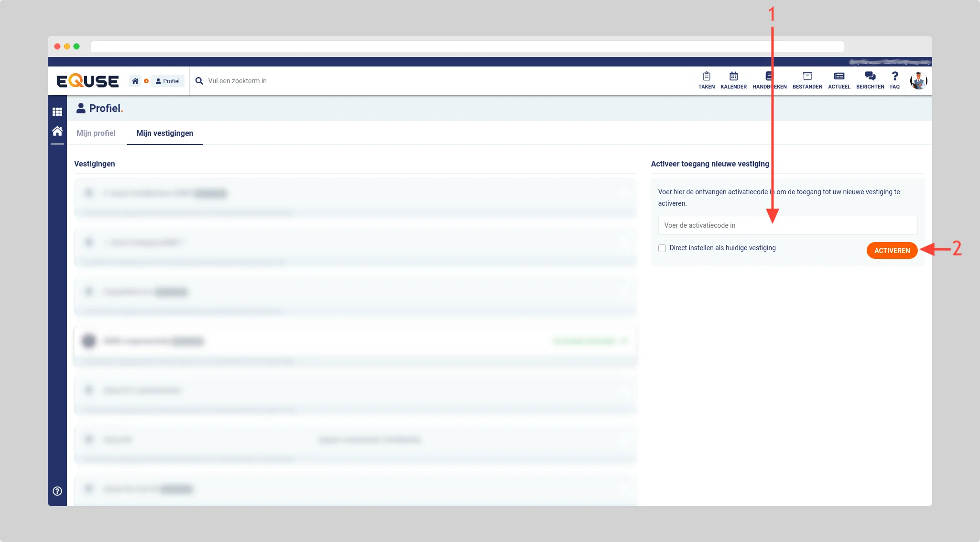Enable Direct instellen als huidige vestiging
The image size is (980, 542).
pyautogui.click(x=662, y=248)
